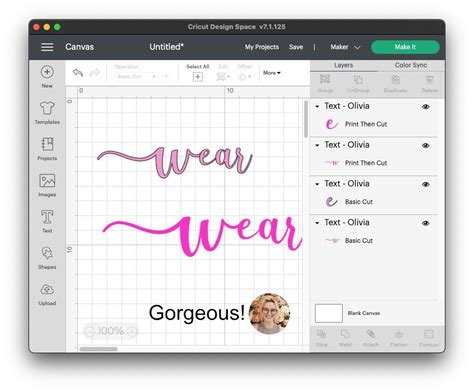
Task: Open My Projects
Action: 262,47
